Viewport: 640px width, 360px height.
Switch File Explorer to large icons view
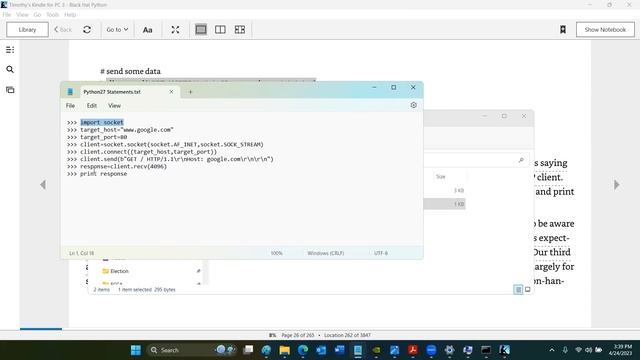tap(527, 289)
